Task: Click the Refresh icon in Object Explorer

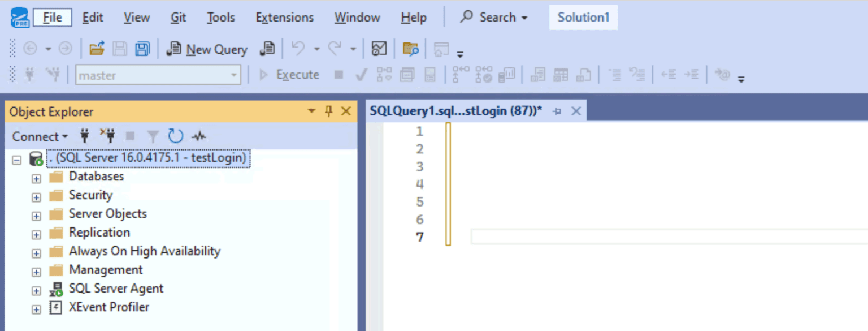Action: point(176,136)
